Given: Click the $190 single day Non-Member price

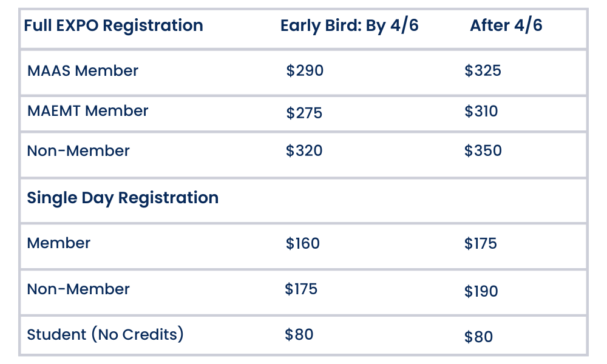Looking at the screenshot, I should coord(481,292).
